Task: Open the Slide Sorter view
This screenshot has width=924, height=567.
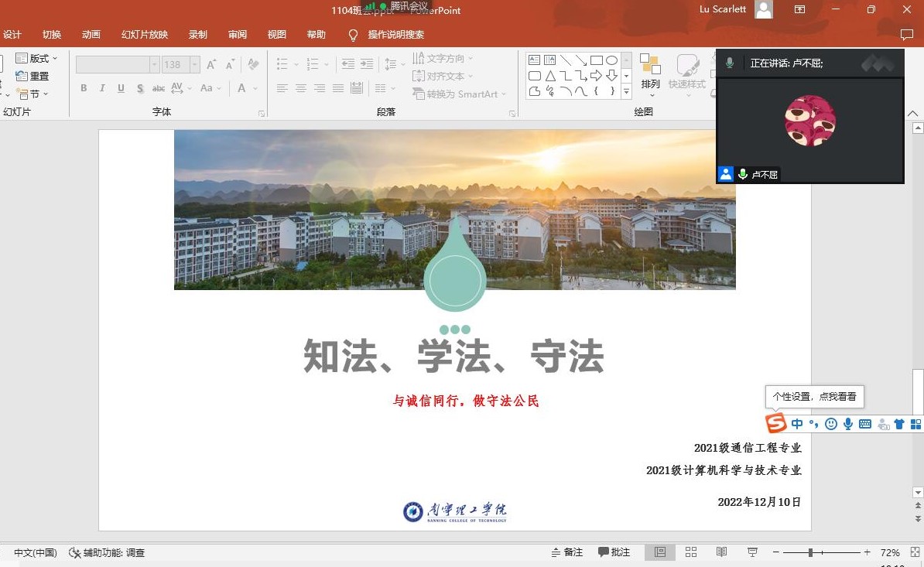Action: coord(691,552)
